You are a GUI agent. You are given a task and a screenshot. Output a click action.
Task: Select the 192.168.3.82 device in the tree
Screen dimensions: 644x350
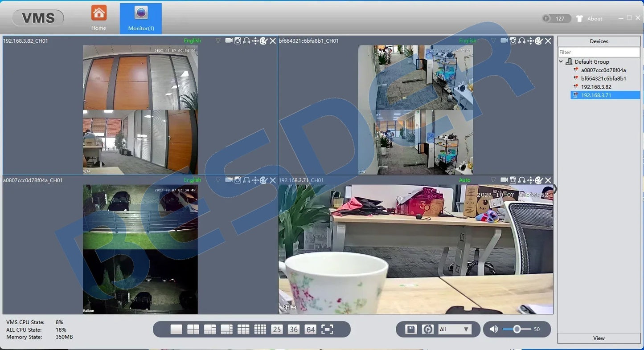(595, 86)
